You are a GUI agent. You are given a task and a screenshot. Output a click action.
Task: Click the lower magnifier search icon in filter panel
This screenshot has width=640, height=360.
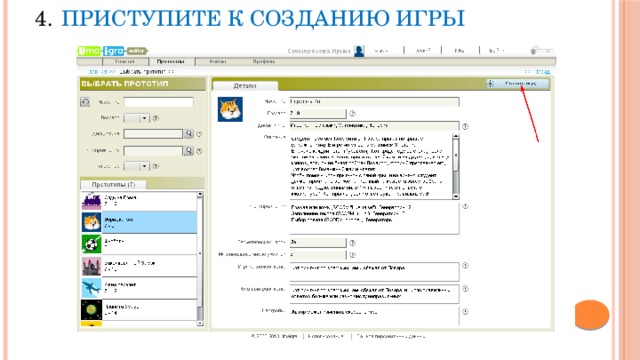click(189, 151)
